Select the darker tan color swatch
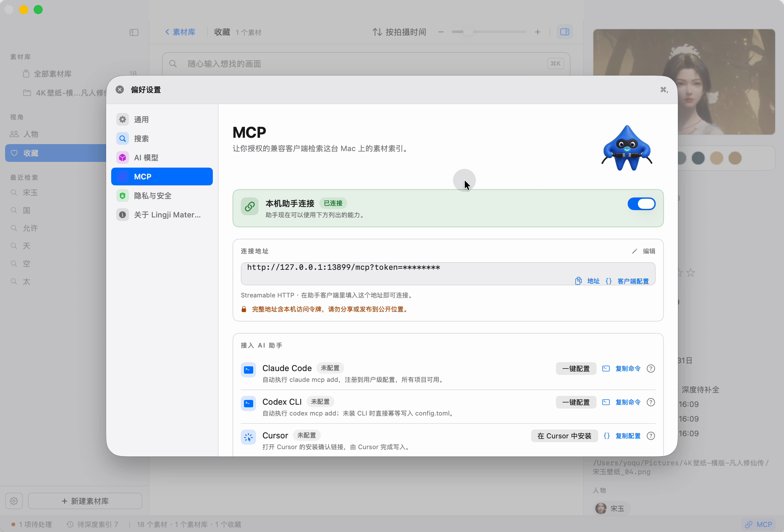 coord(735,158)
